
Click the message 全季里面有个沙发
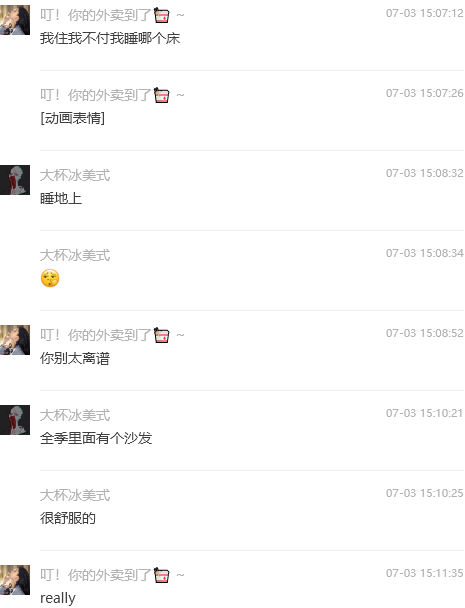pyautogui.click(x=96, y=438)
